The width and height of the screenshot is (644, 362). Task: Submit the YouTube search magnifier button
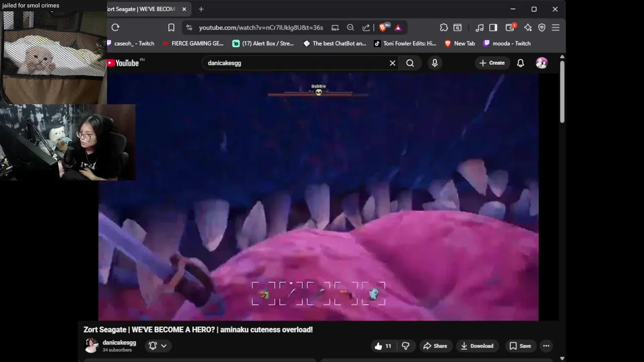(x=411, y=63)
